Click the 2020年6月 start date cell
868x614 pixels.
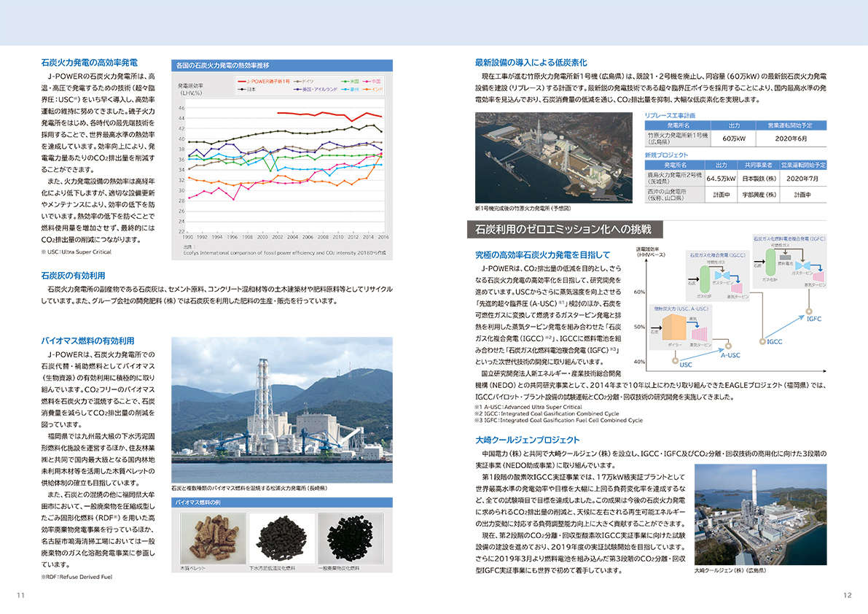[x=791, y=139]
